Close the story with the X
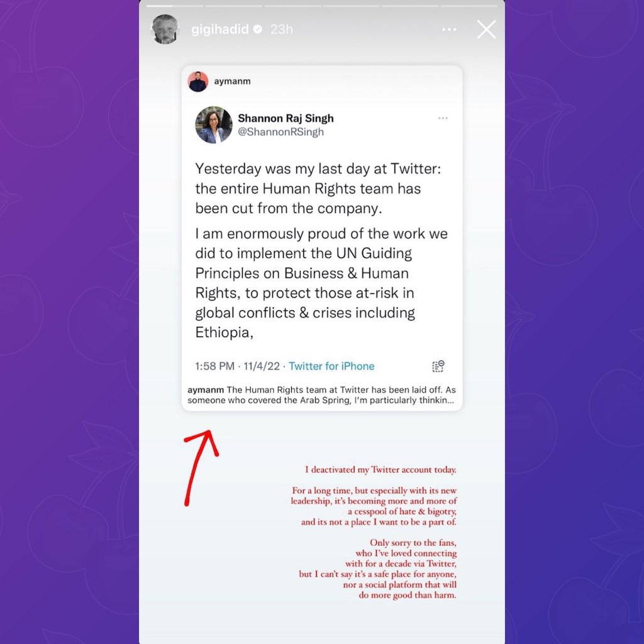 coord(486,30)
